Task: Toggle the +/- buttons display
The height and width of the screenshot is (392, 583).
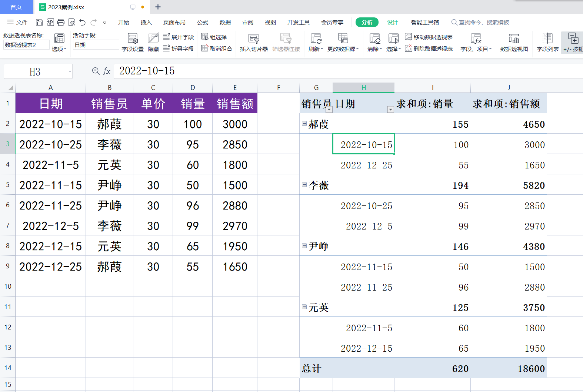Action: pyautogui.click(x=573, y=43)
